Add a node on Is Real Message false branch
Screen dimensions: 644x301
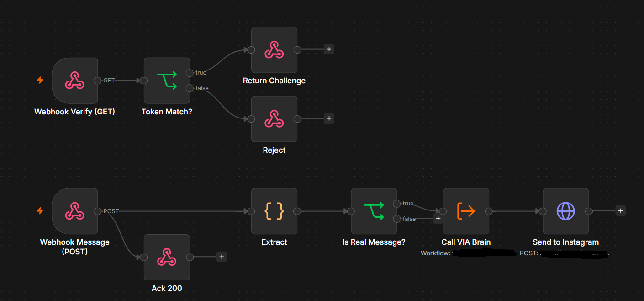coord(438,219)
